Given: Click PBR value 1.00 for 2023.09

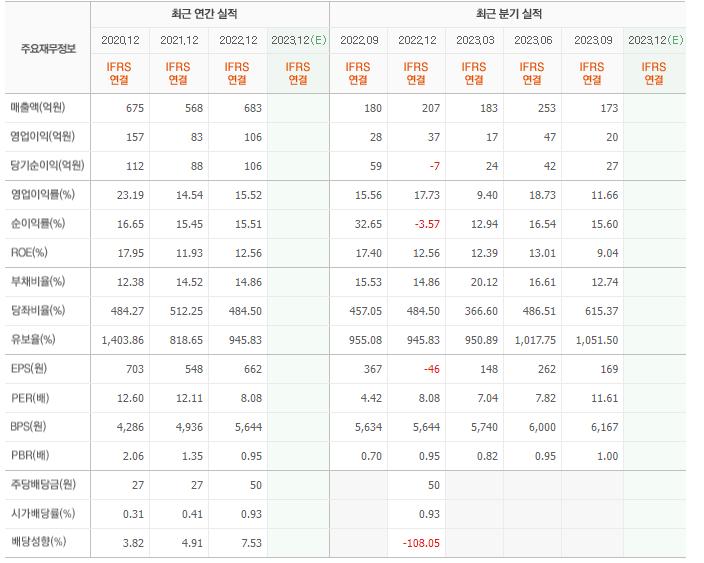Looking at the screenshot, I should pos(607,456).
